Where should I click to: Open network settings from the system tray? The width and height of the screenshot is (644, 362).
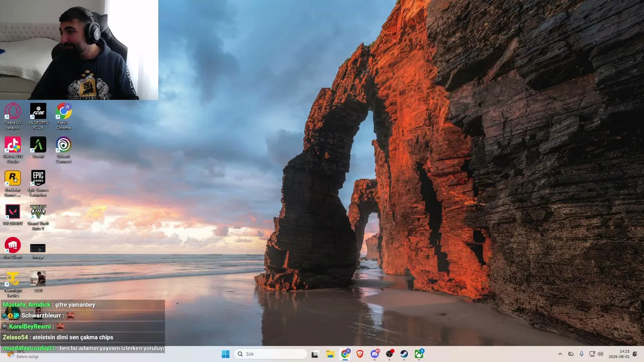coord(592,354)
